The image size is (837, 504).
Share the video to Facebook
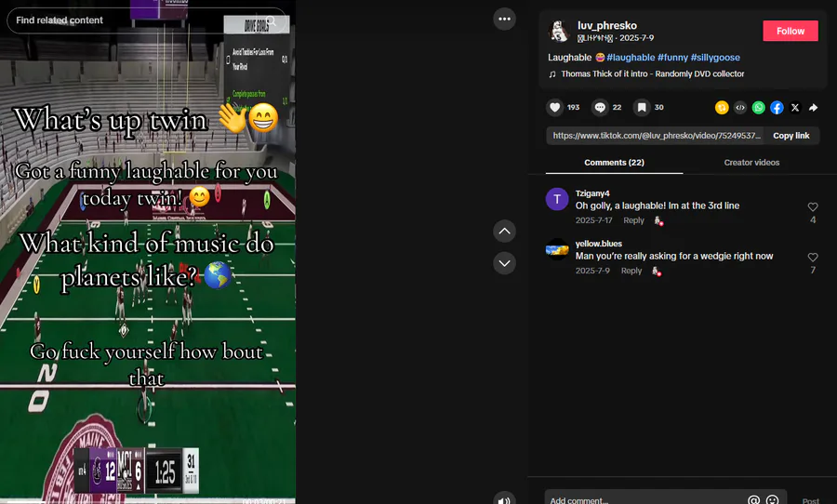pos(777,107)
